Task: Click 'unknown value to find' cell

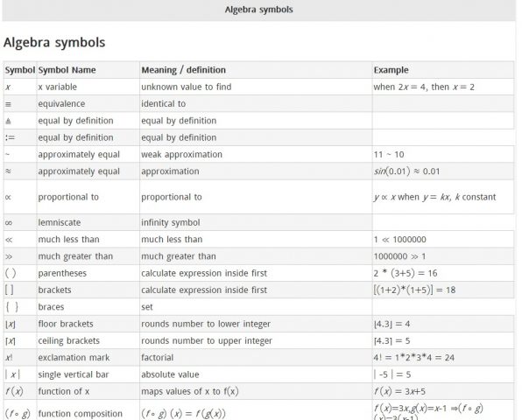Action: pyautogui.click(x=186, y=87)
